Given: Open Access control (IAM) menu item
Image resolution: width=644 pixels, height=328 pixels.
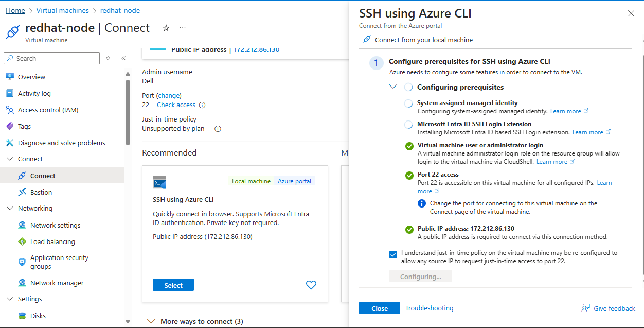Looking at the screenshot, I should click(48, 110).
